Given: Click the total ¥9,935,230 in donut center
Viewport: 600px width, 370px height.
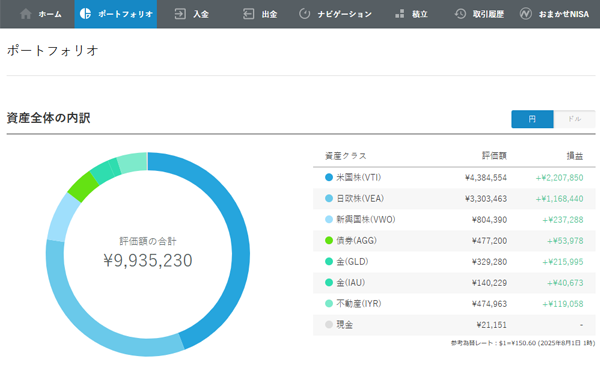Looking at the screenshot, I should 148,261.
